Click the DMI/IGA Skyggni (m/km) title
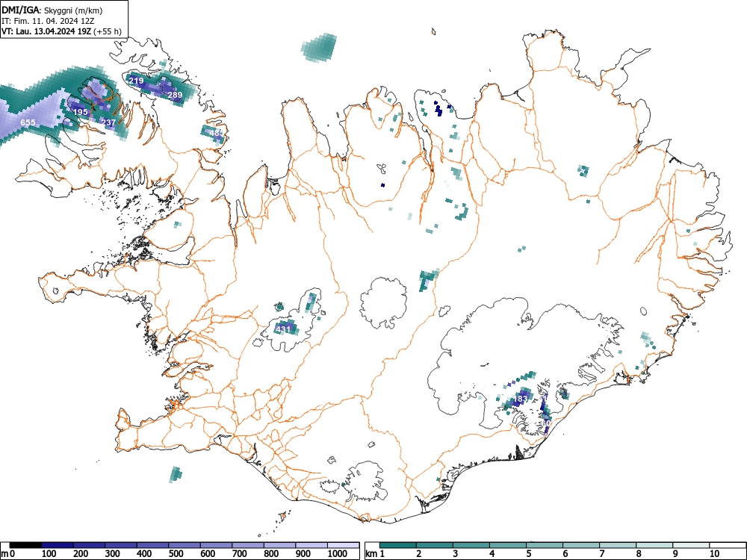Screen dimensions: 747x560 point(52,10)
